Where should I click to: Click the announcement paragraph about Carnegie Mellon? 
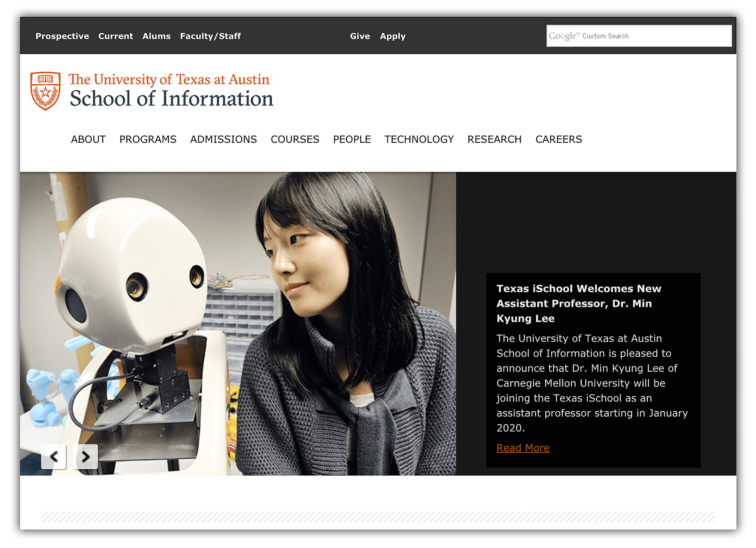tap(592, 383)
